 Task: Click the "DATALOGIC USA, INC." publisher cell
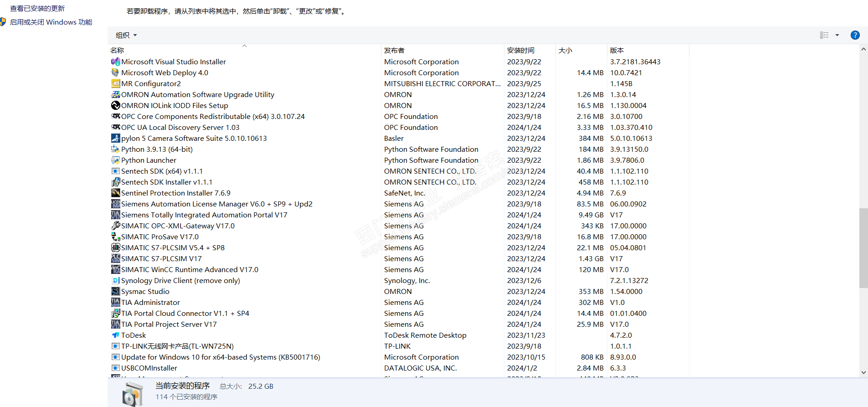(x=421, y=368)
